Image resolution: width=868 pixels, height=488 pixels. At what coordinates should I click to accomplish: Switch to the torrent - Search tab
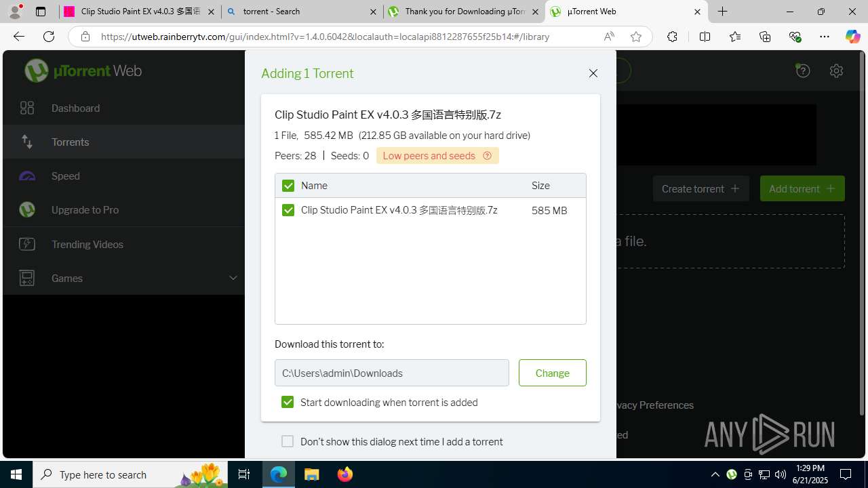click(x=302, y=12)
